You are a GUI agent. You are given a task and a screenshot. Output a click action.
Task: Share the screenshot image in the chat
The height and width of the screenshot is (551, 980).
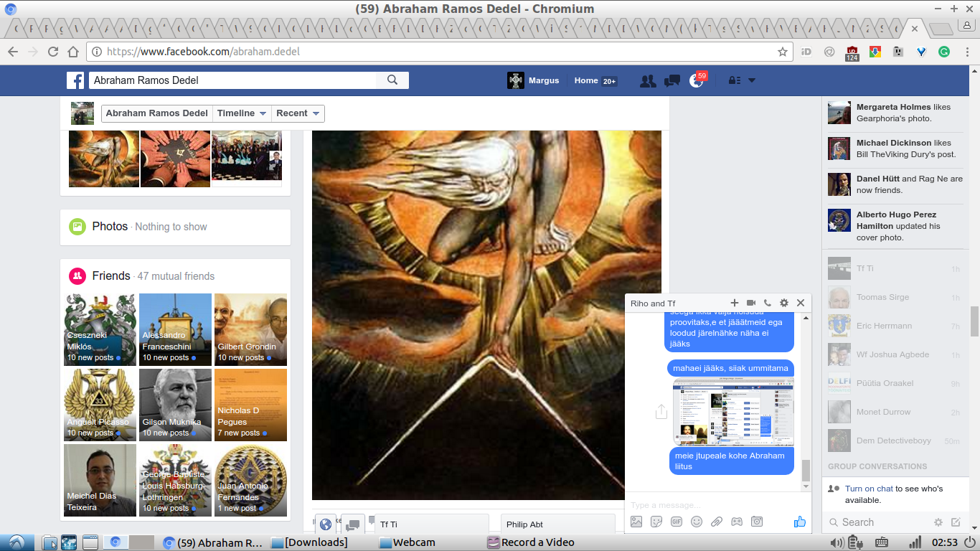click(661, 412)
